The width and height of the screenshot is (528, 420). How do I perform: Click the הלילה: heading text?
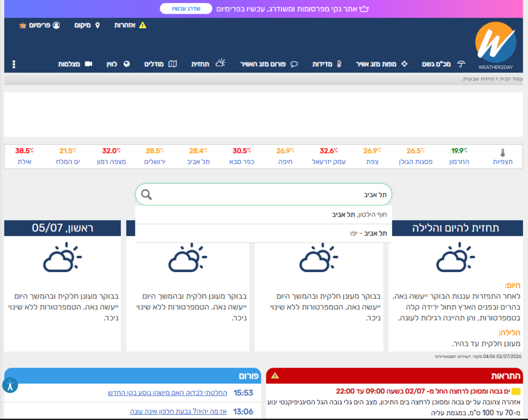[509, 332]
